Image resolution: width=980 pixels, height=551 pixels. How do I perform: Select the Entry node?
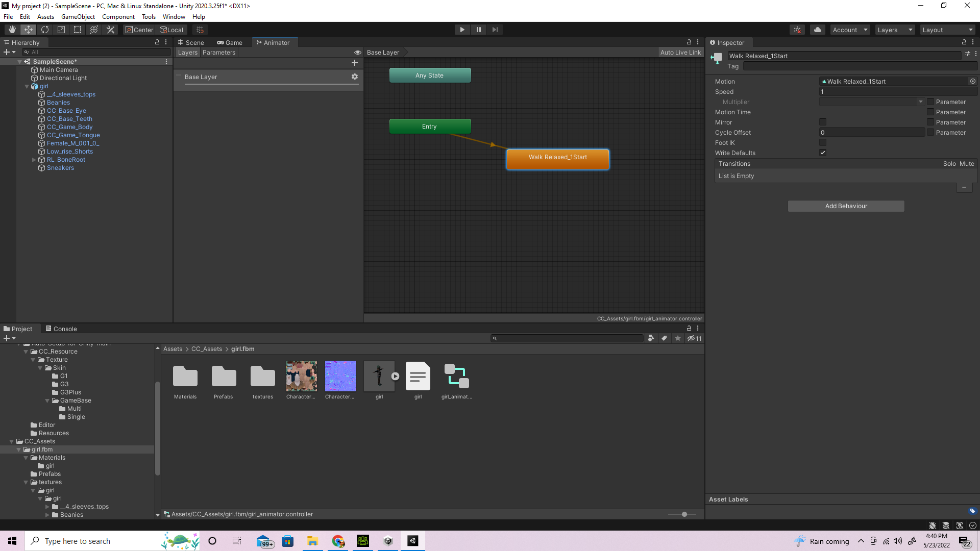click(x=430, y=127)
